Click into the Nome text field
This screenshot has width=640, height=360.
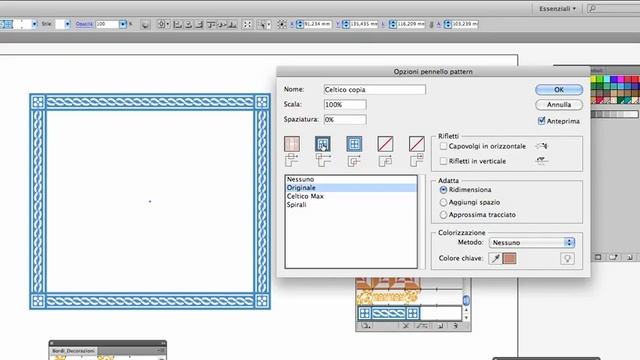point(375,89)
